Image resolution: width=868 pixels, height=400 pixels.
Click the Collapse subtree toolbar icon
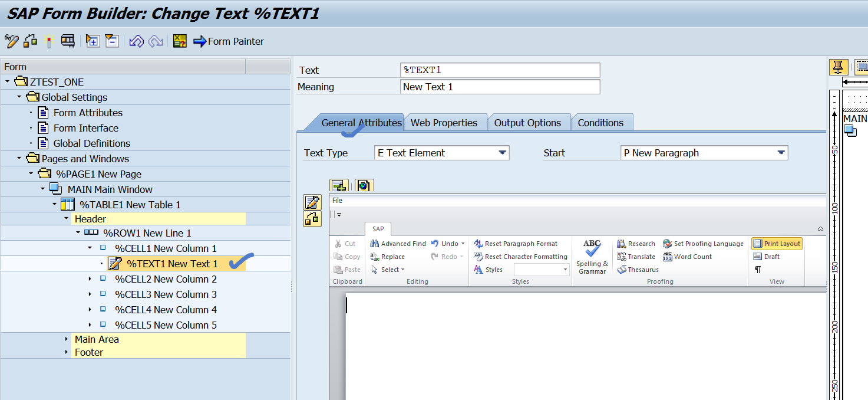(112, 41)
